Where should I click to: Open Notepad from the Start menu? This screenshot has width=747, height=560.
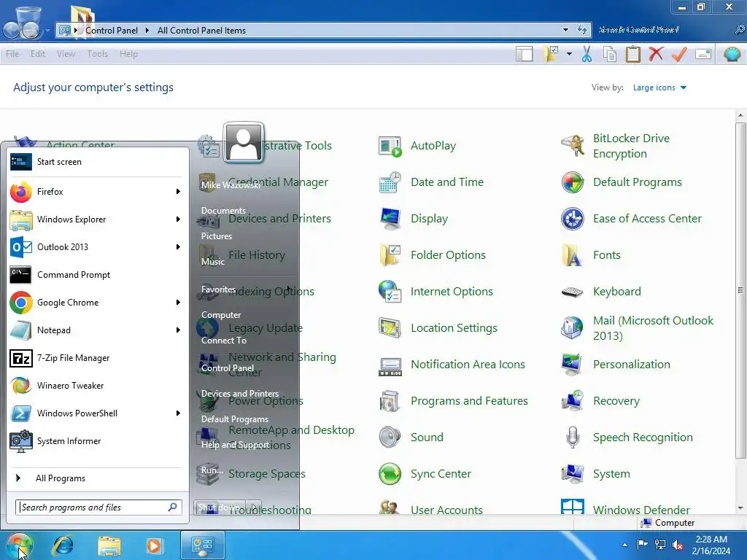96,330
